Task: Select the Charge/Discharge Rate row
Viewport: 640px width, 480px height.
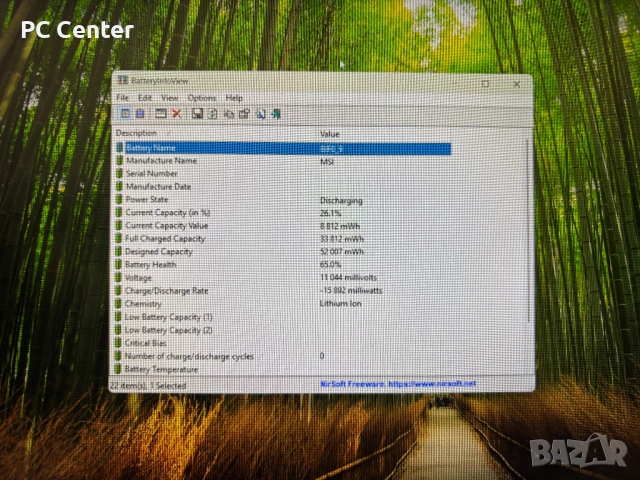Action: tap(167, 291)
